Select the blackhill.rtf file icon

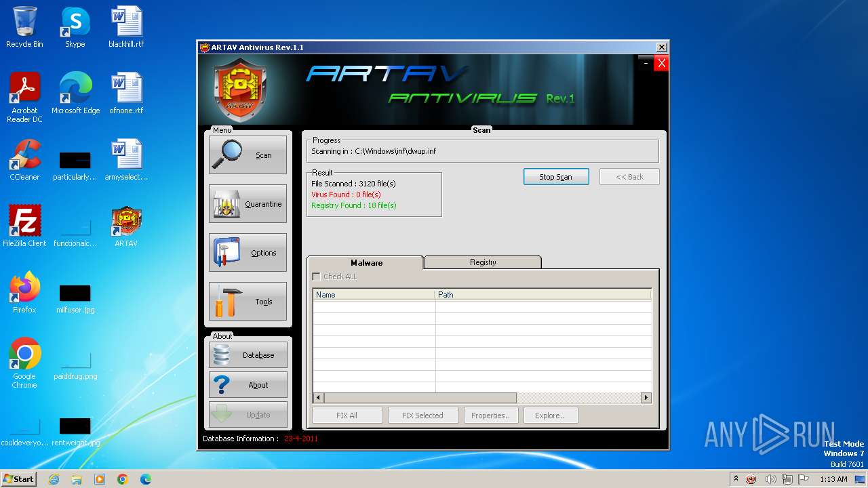pos(126,27)
